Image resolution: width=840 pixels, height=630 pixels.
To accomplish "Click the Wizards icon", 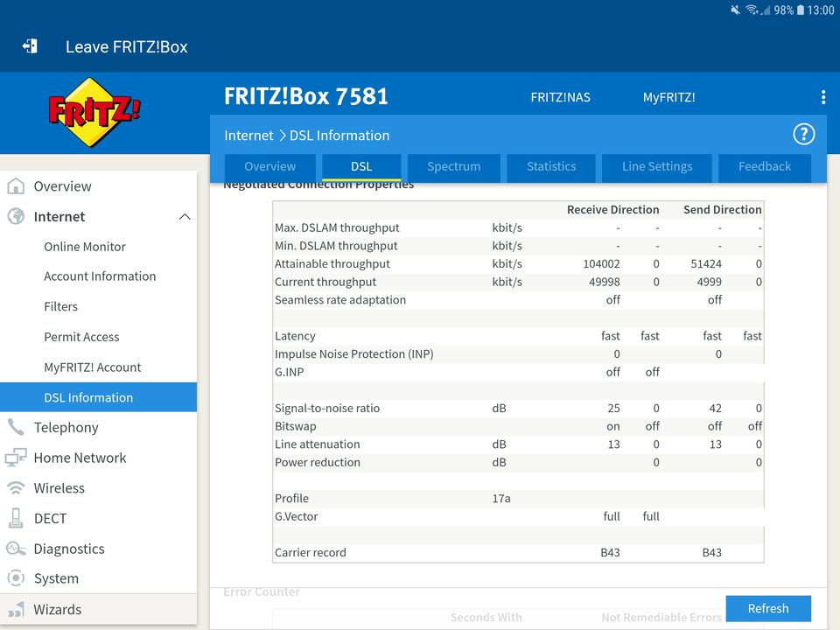I will (x=16, y=609).
